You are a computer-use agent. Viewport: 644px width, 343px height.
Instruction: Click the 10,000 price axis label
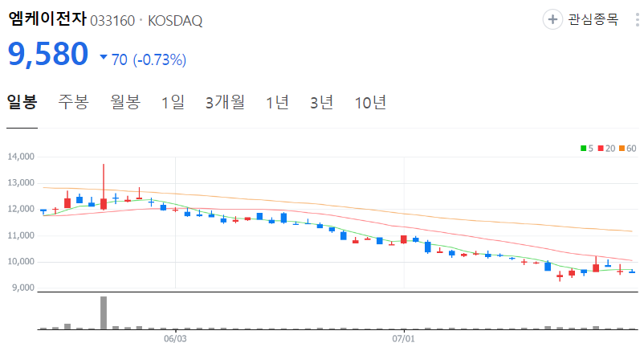coord(21,262)
